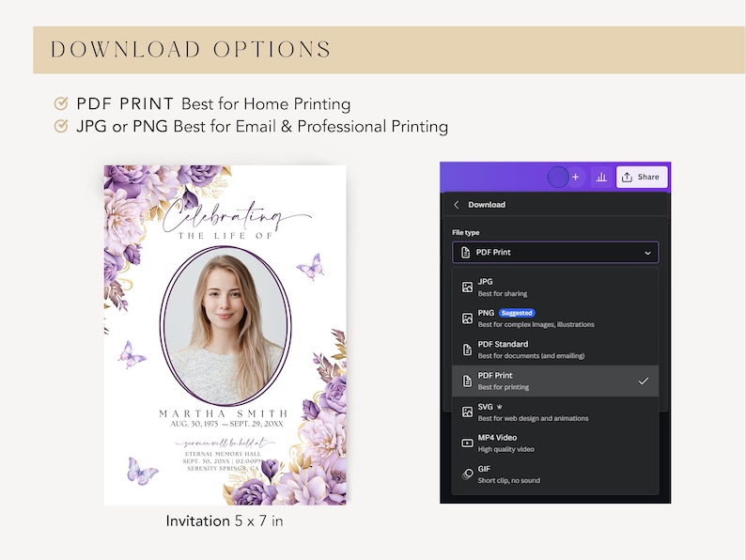Click the 'Download' panel title text
The width and height of the screenshot is (746, 560).
[x=487, y=205]
